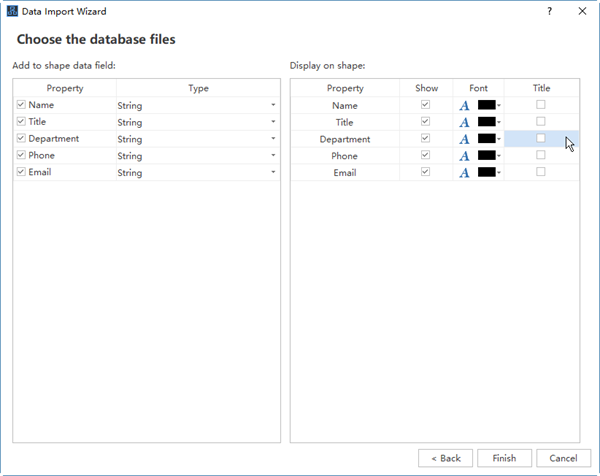The height and width of the screenshot is (476, 600).
Task: Toggle Show checkbox for Phone row
Action: coord(426,155)
